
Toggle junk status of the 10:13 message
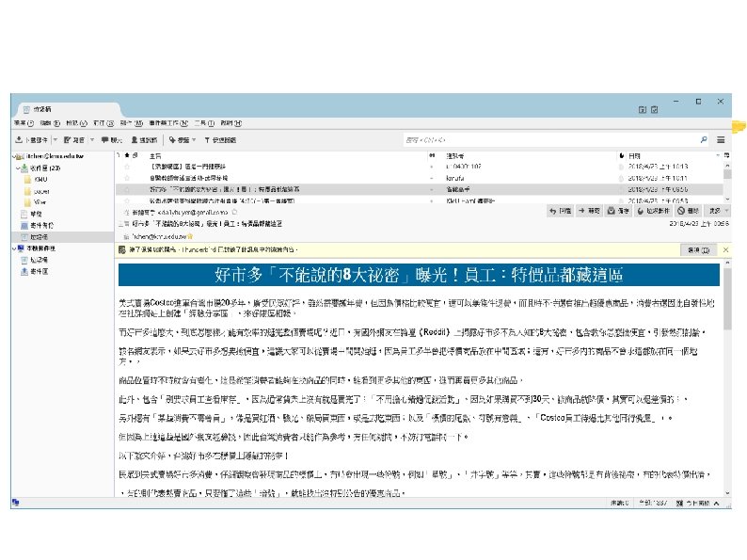pos(621,167)
